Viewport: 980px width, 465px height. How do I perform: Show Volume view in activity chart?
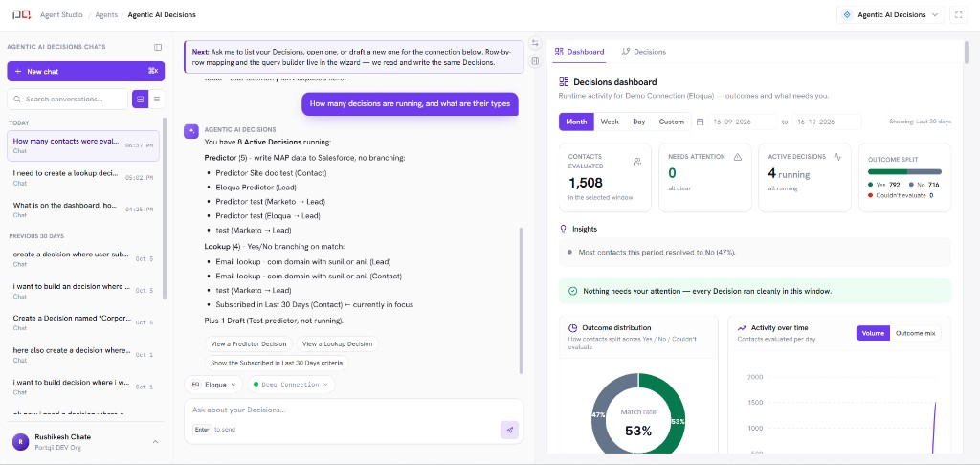(873, 333)
